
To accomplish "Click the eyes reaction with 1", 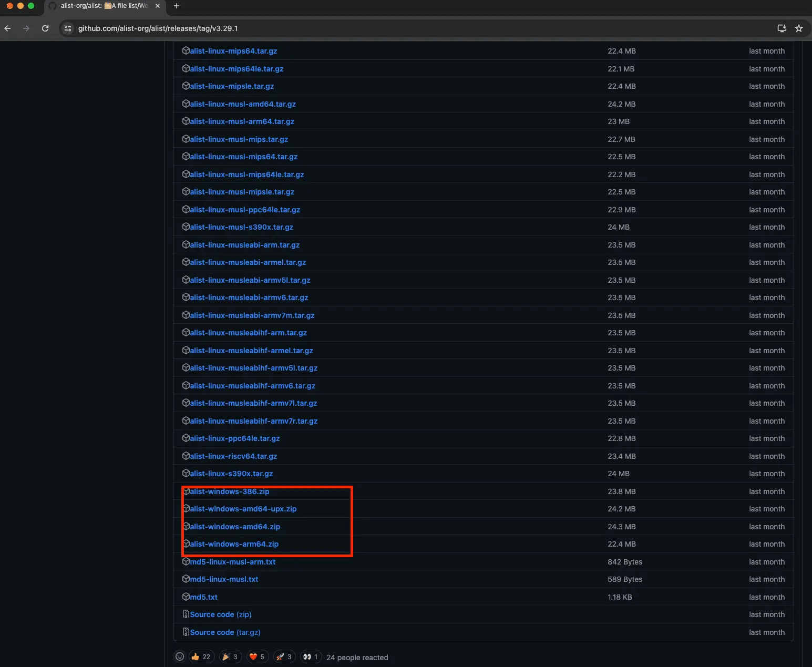I will click(x=311, y=656).
